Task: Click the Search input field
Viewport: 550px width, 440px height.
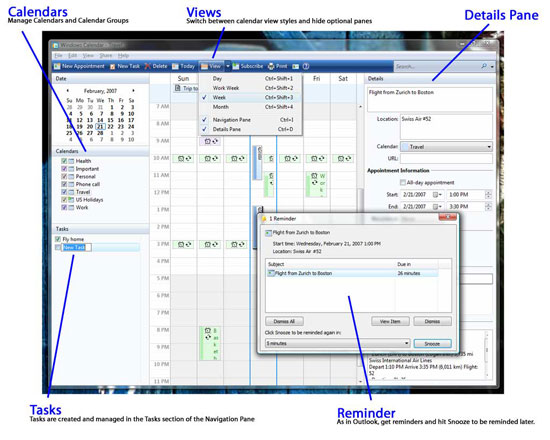Action: click(437, 66)
